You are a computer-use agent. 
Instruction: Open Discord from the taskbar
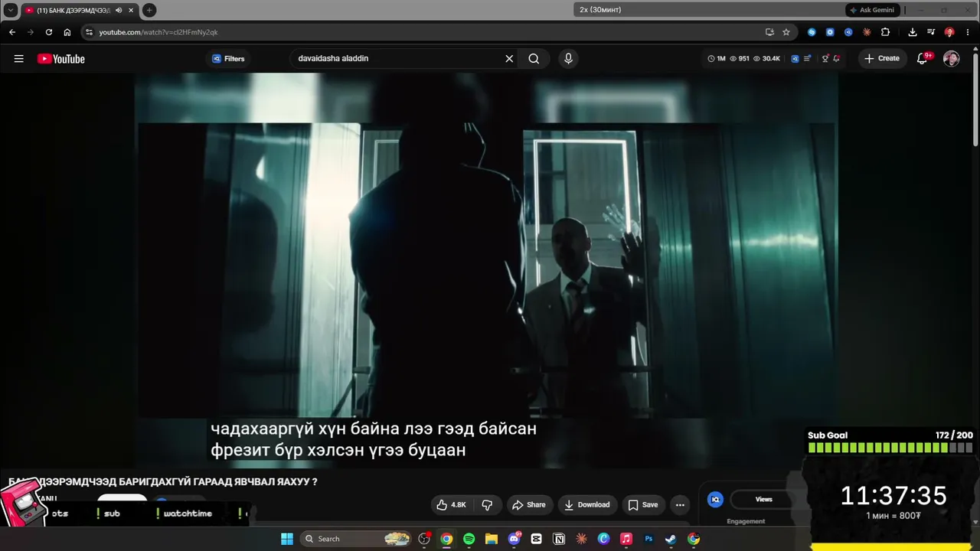pos(514,539)
